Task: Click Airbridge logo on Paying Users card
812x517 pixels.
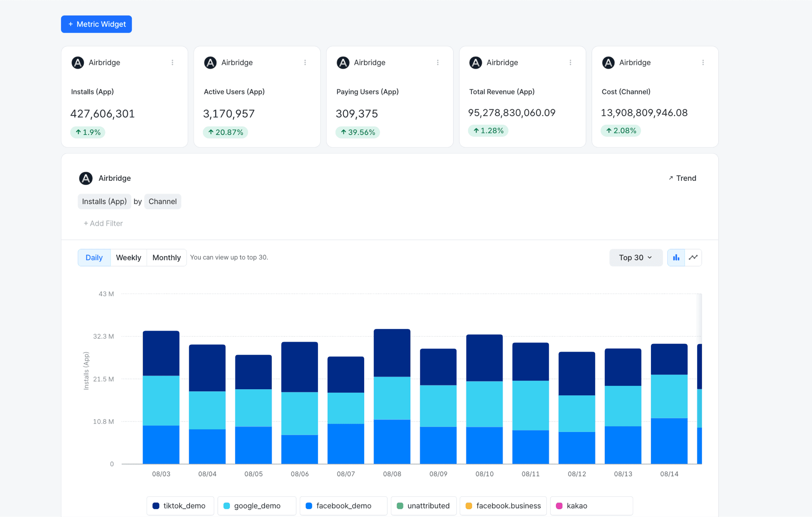Action: click(343, 63)
